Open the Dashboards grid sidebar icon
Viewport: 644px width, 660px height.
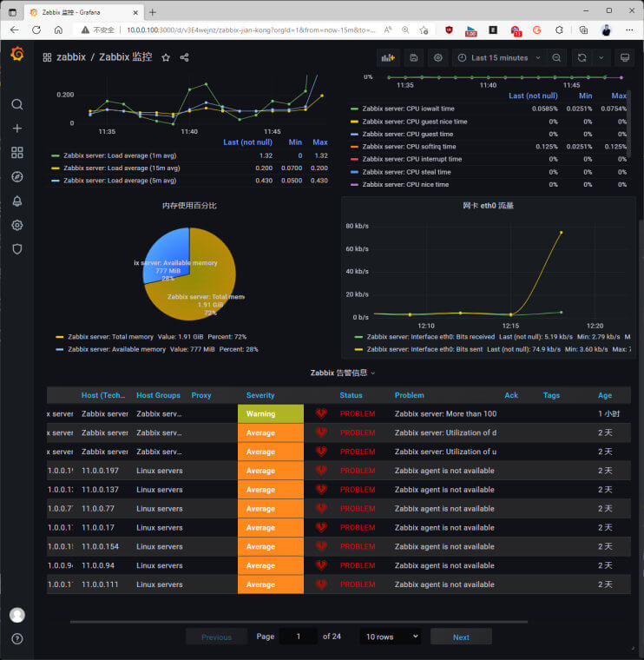click(16, 152)
